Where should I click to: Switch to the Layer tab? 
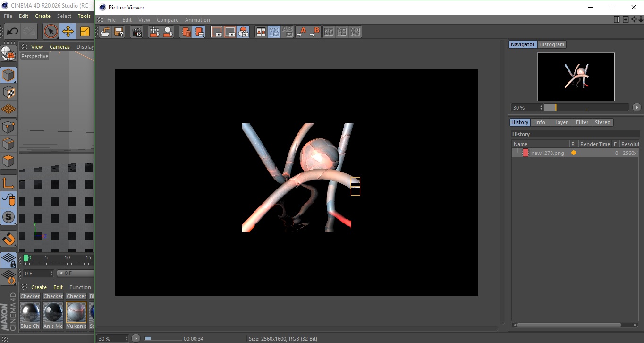pos(561,122)
